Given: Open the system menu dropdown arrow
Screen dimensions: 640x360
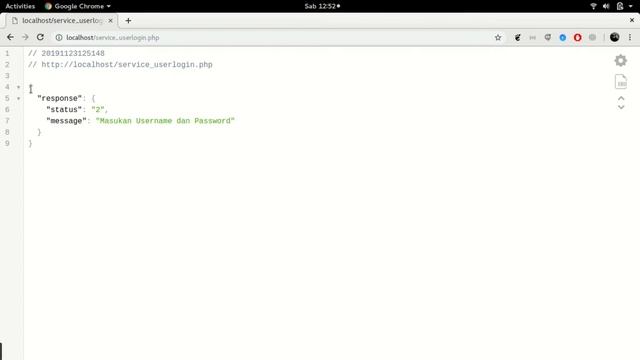Looking at the screenshot, I should click(630, 6).
